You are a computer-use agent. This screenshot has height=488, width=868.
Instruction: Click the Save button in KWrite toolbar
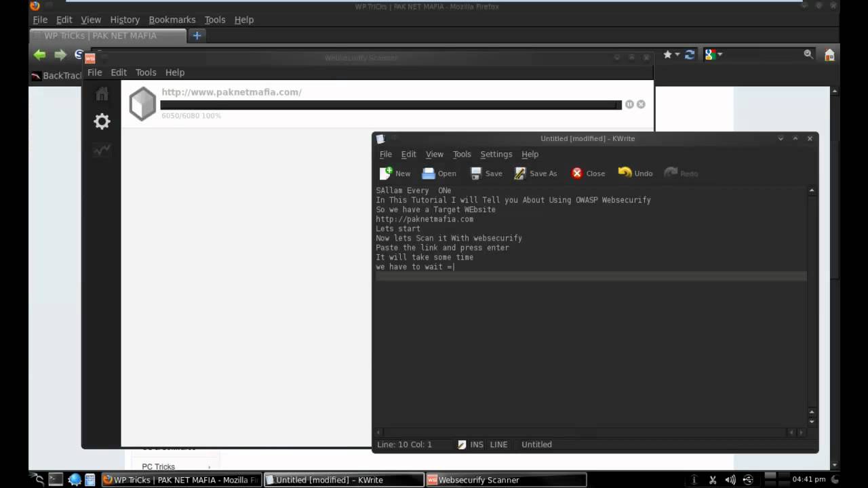point(486,174)
